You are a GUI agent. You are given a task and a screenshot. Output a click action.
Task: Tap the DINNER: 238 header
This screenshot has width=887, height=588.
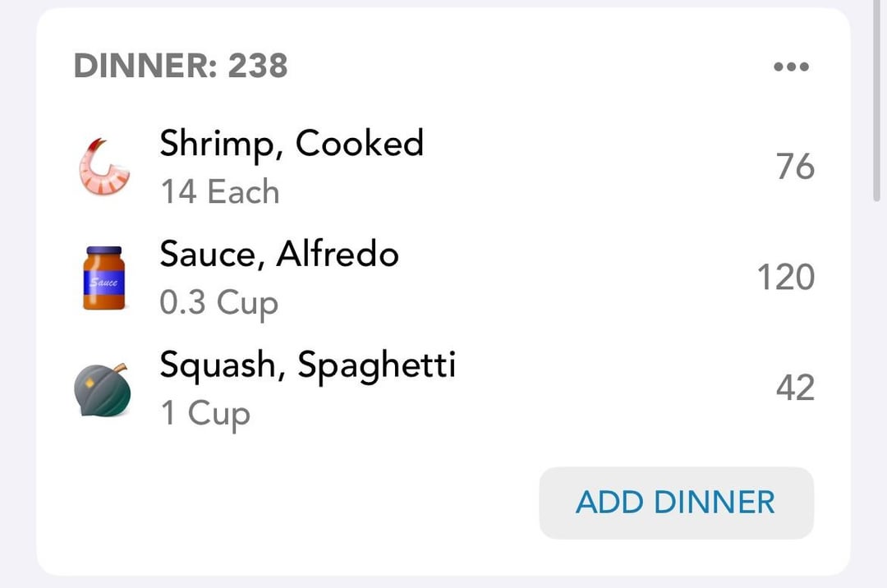[181, 67]
